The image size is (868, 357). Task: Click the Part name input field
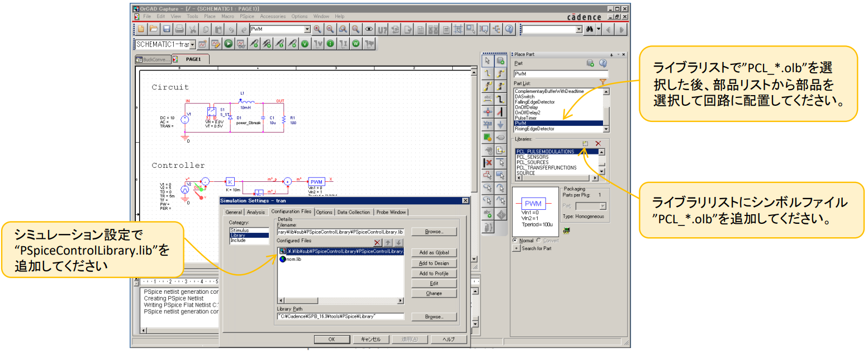point(561,73)
